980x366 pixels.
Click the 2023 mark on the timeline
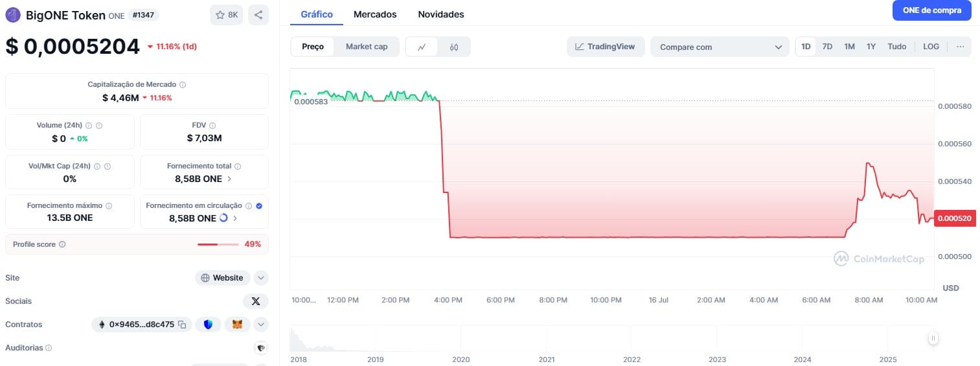tap(717, 359)
